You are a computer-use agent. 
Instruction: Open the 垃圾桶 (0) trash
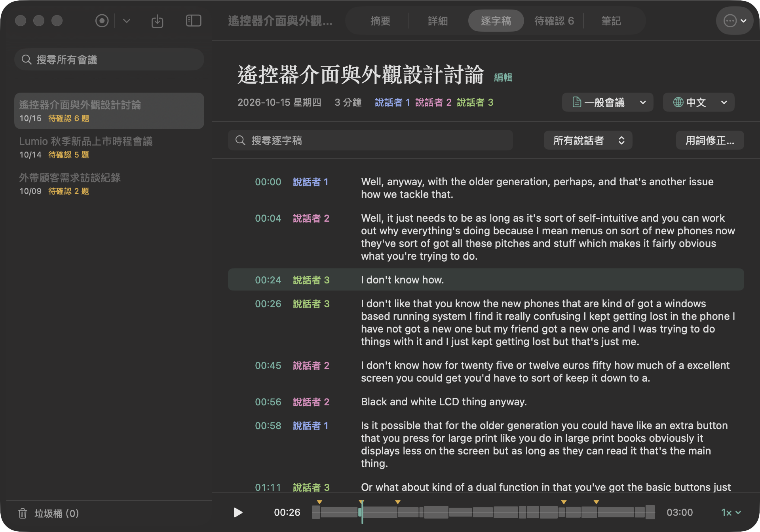(49, 513)
